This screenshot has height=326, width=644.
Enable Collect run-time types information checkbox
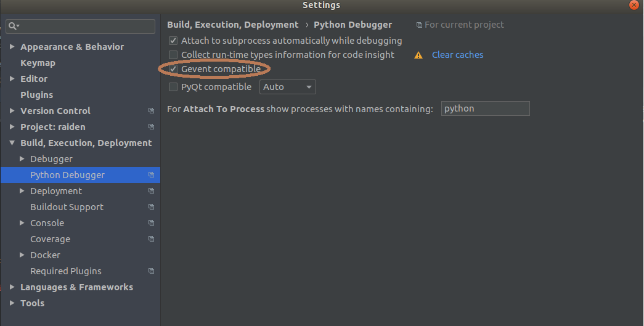(173, 55)
